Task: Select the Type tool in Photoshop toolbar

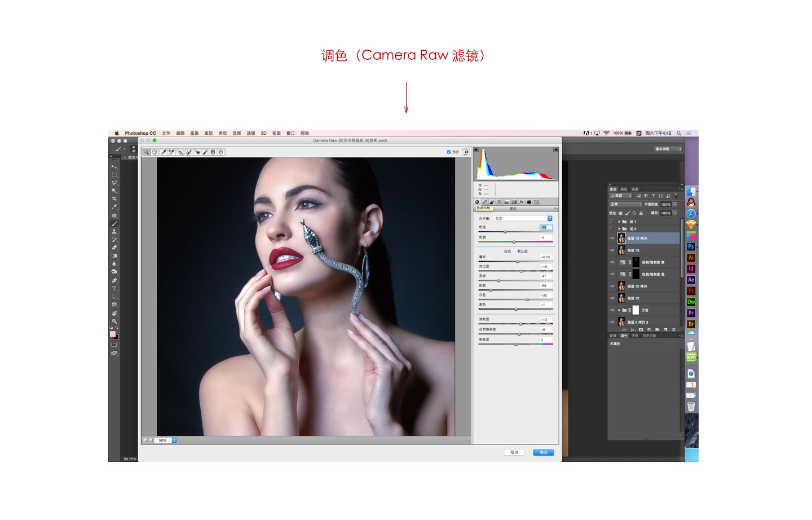Action: (x=114, y=288)
